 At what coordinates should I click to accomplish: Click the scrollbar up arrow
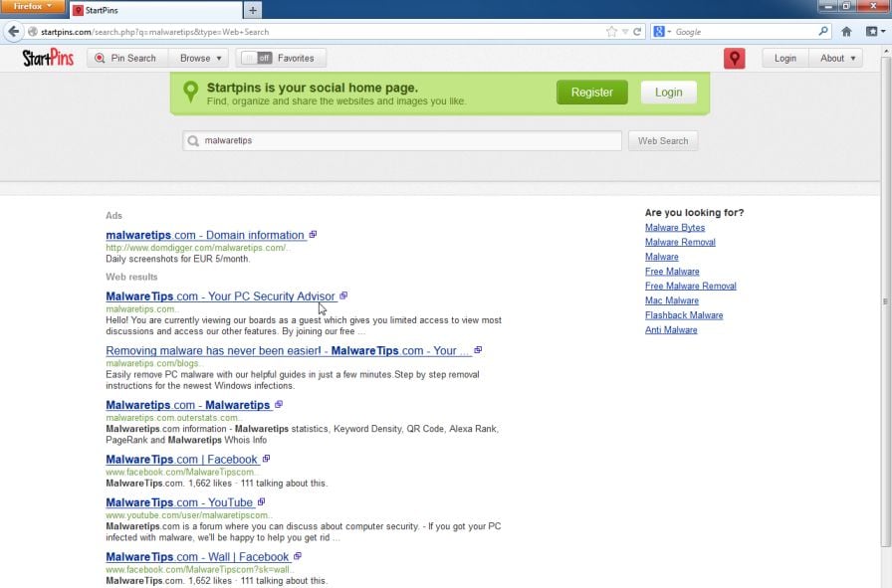[886, 51]
